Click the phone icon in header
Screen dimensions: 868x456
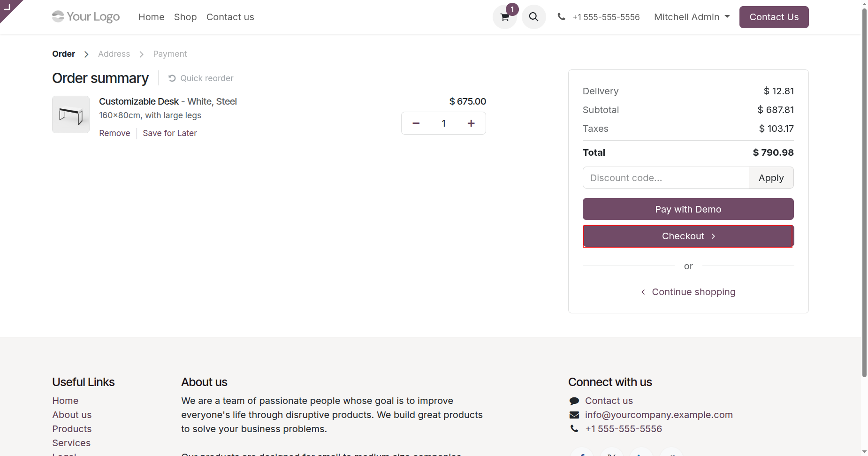(x=561, y=17)
